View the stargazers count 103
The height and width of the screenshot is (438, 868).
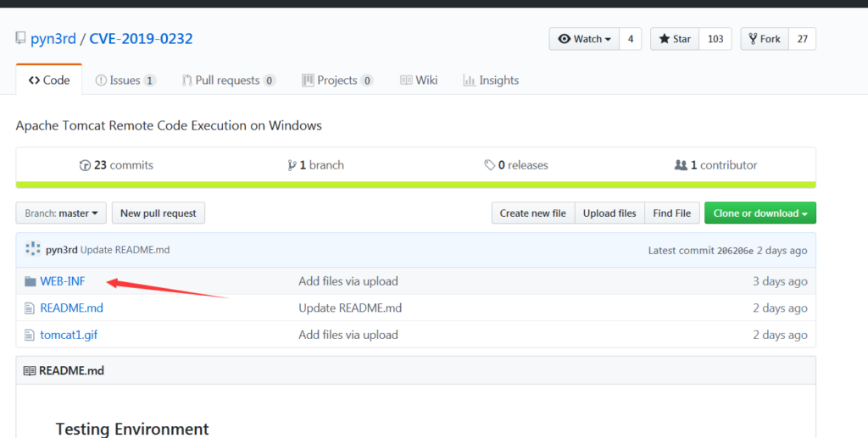[715, 39]
